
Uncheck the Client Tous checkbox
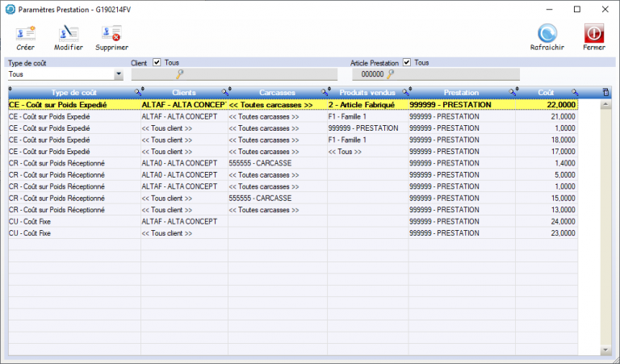[157, 62]
